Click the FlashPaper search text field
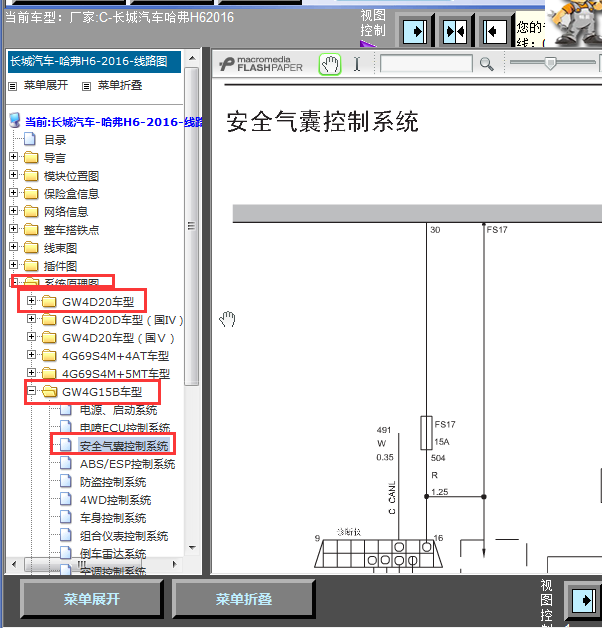 (426, 64)
